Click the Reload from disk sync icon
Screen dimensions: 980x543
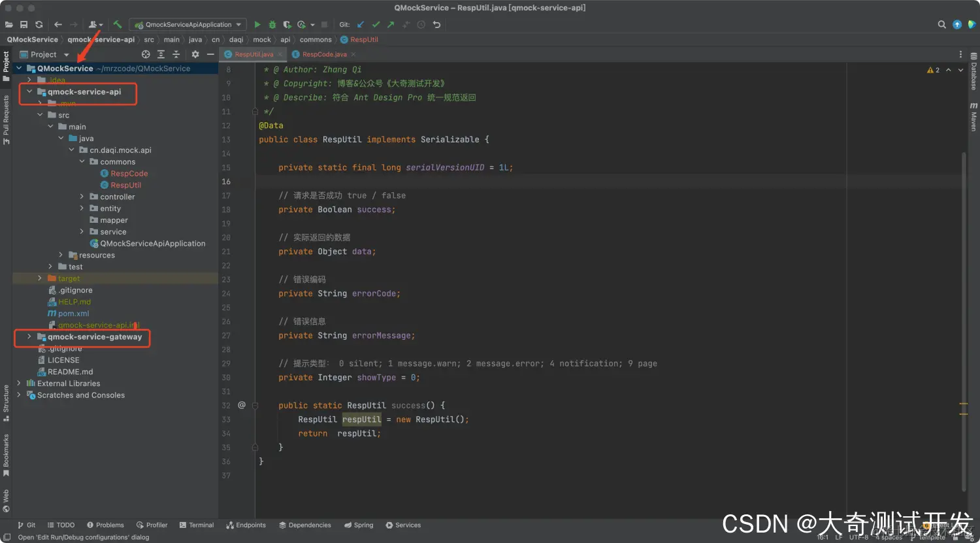(39, 25)
